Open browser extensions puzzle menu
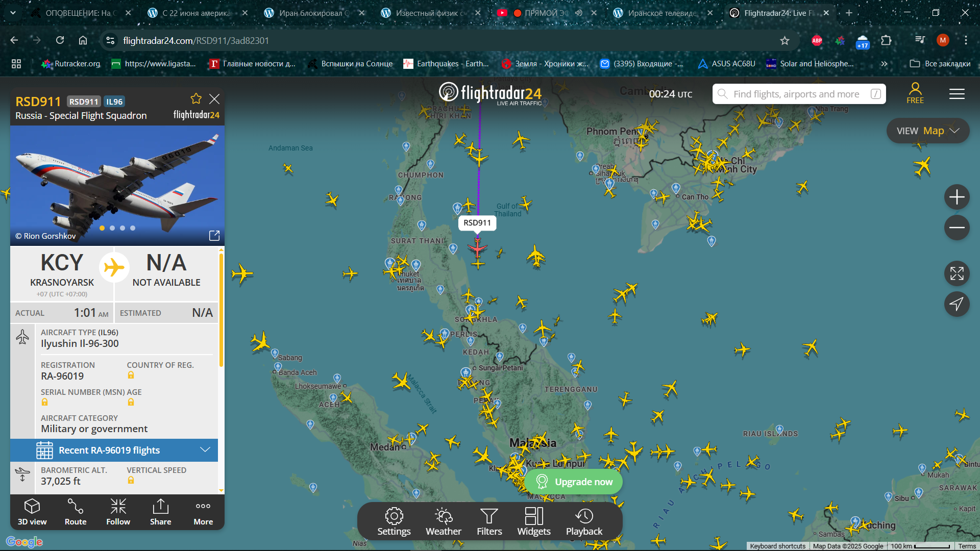This screenshot has height=551, width=980. 886,40
